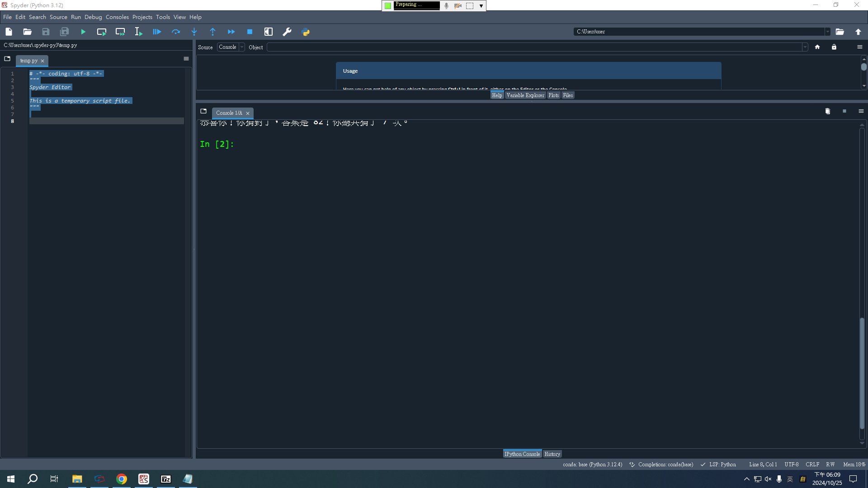Screen dimensions: 868x488
Task: Switch to the History tab
Action: tap(552, 454)
